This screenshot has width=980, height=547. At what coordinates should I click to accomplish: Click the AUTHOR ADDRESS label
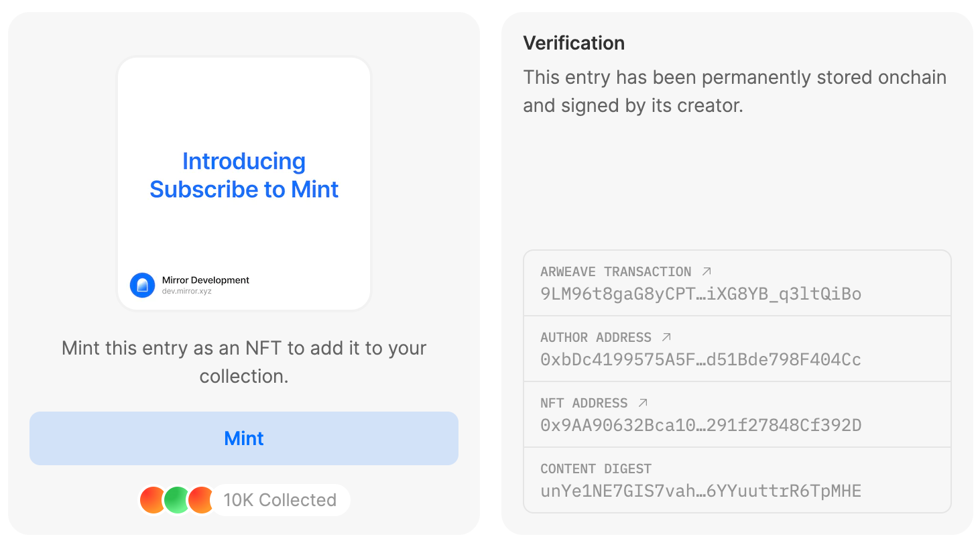(x=596, y=337)
